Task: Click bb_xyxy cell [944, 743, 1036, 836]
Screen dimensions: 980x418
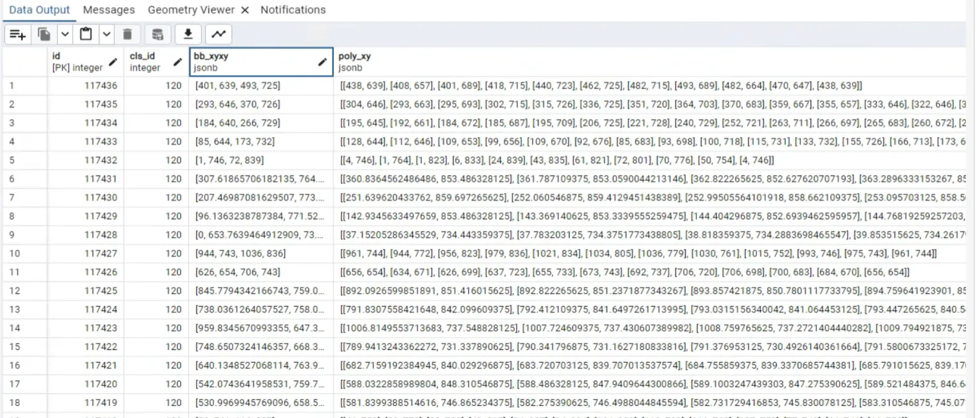Action: [x=261, y=254]
